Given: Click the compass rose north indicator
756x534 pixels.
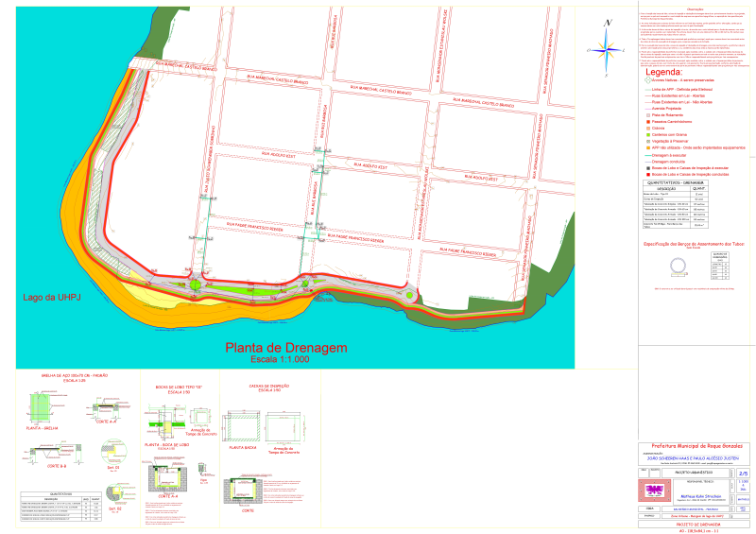Looking at the screenshot, I should 609,24.
